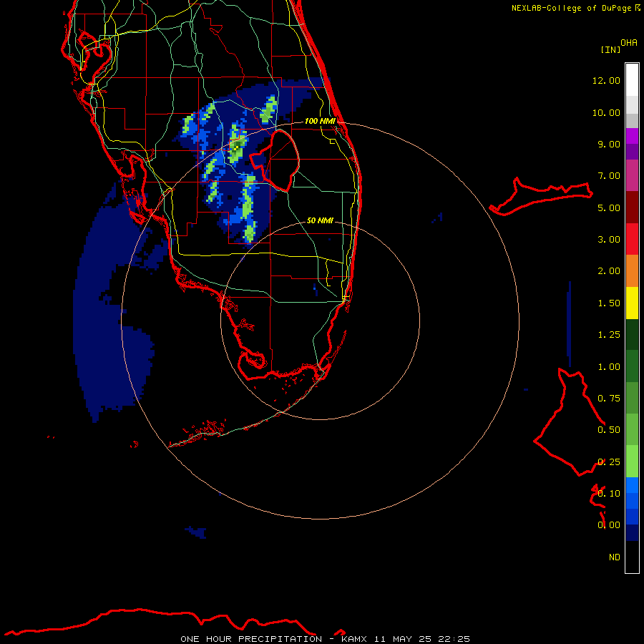Pick the bright red swatch at 3.00

[632, 240]
